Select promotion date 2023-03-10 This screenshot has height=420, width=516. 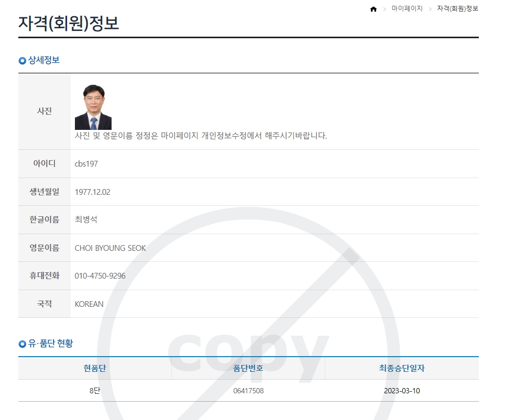pyautogui.click(x=402, y=391)
